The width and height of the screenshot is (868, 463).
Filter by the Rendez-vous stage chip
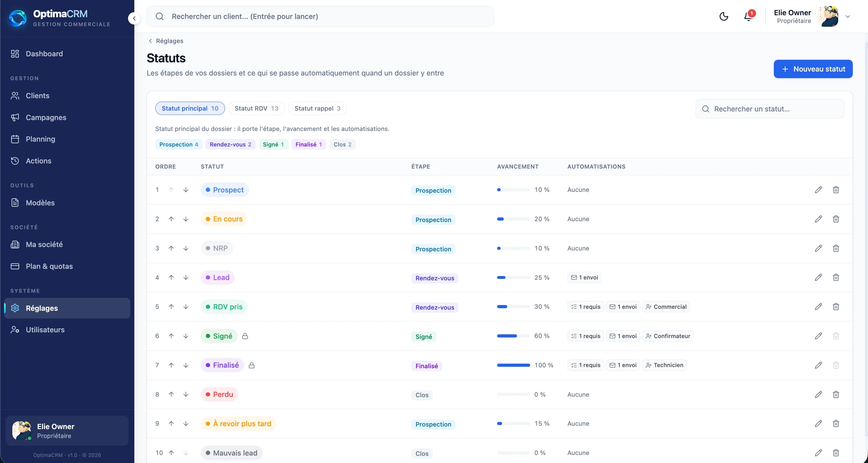pos(230,144)
